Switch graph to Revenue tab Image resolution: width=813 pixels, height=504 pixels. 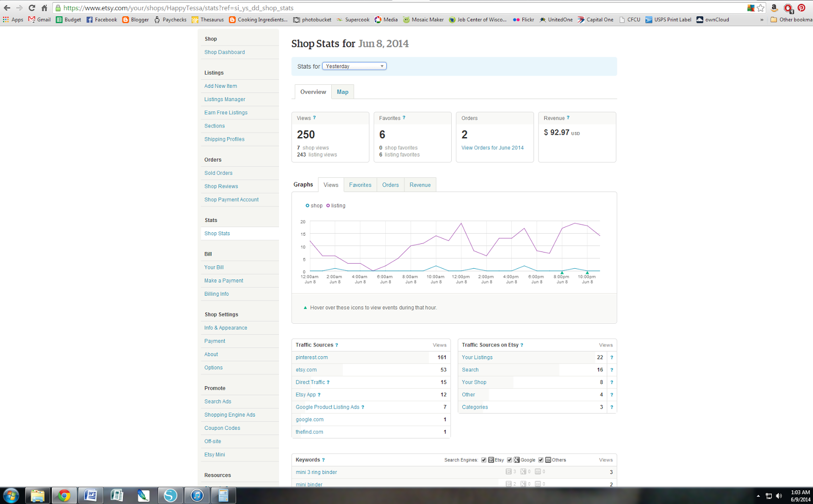420,185
